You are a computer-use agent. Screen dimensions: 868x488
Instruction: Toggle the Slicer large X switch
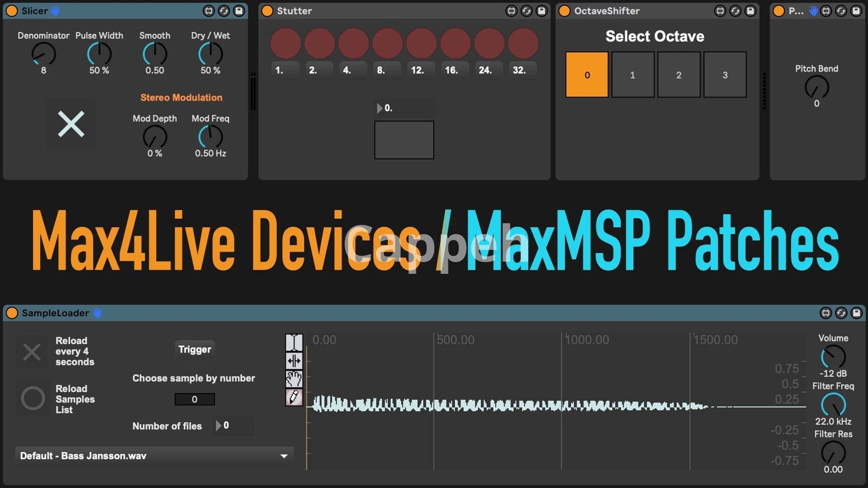click(71, 124)
